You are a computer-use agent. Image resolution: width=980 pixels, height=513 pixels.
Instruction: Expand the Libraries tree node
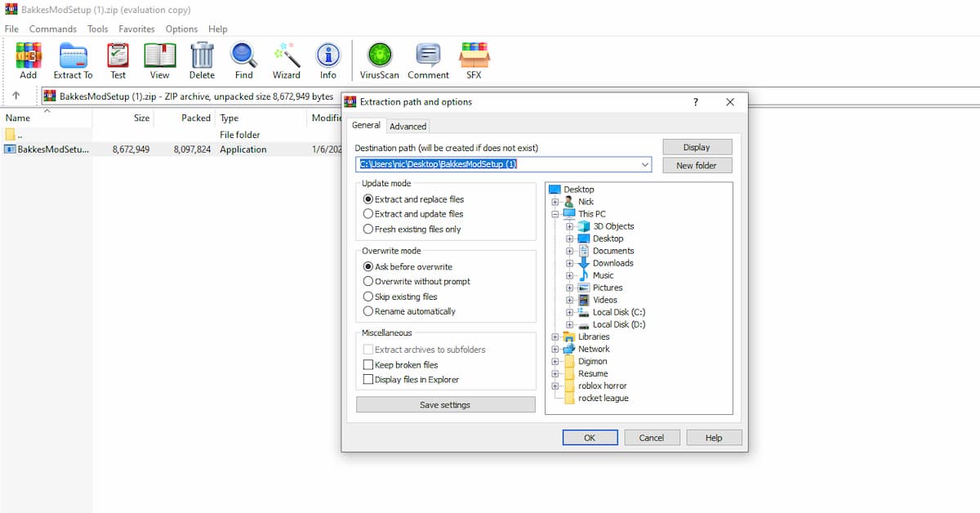pos(555,337)
